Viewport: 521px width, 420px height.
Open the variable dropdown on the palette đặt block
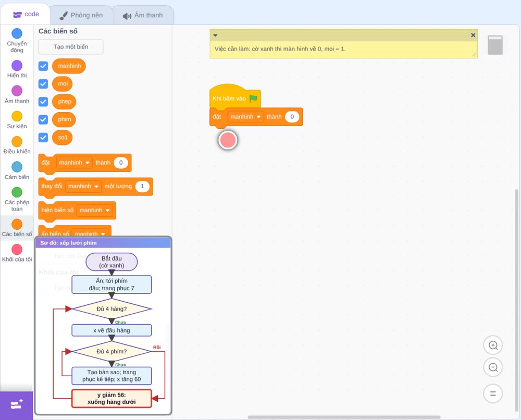click(x=75, y=163)
